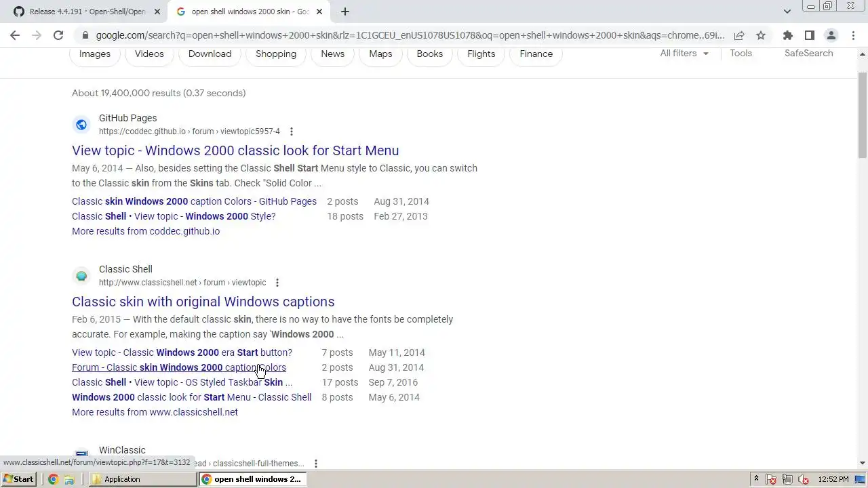The image size is (868, 488).
Task: Open More results from www.classicshell.net
Action: [155, 412]
